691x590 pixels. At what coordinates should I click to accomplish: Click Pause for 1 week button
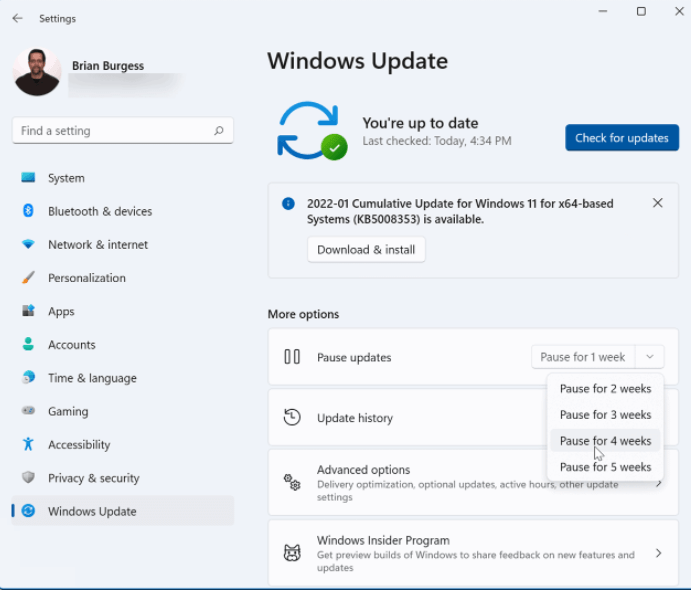583,357
